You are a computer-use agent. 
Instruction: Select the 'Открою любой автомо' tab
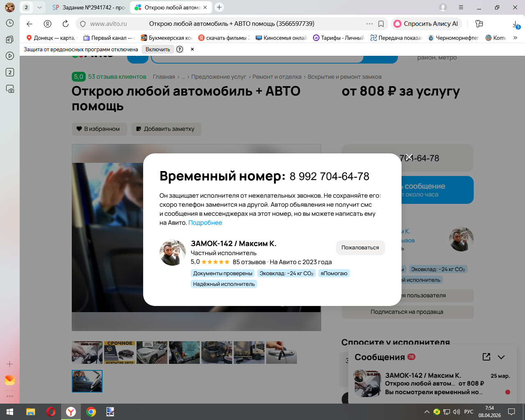coord(171,7)
